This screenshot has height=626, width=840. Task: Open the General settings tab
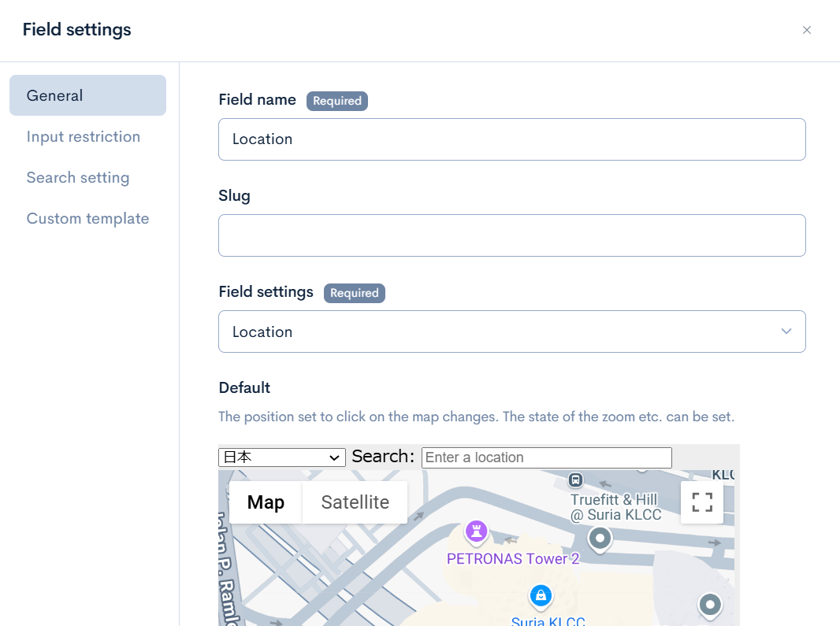87,95
